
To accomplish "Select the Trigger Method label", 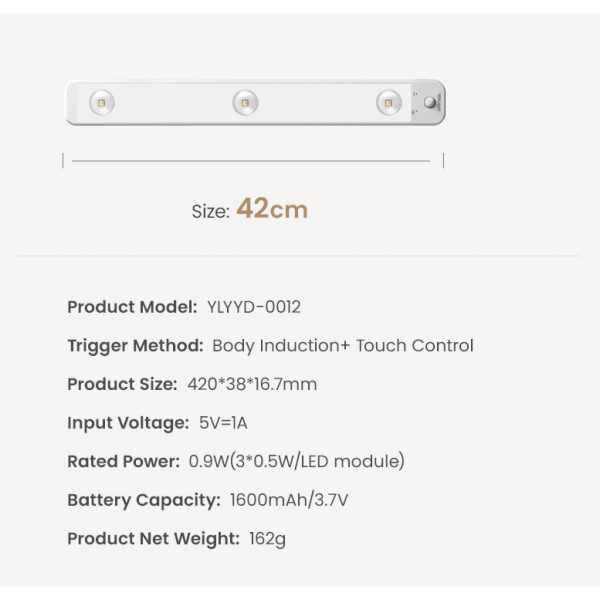I will [135, 346].
